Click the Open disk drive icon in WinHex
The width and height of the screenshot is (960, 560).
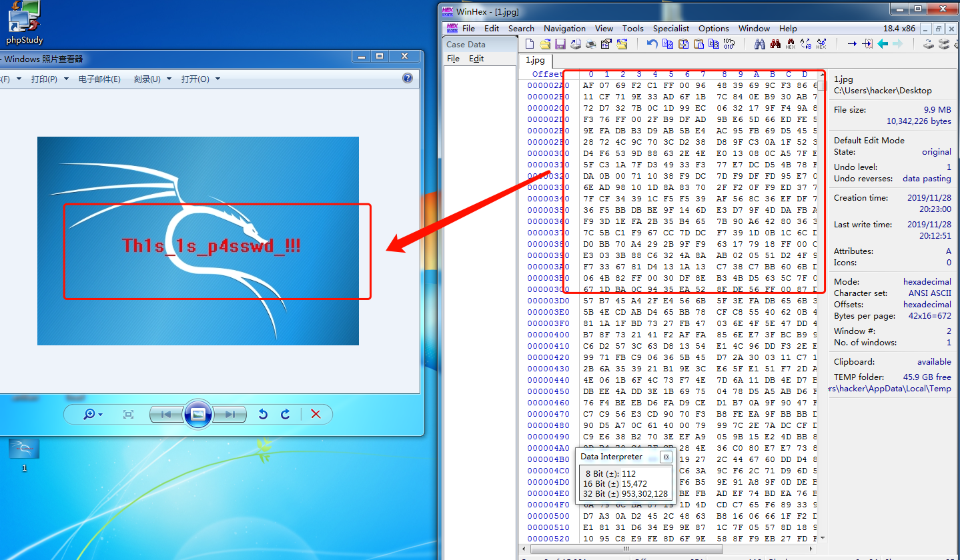pos(928,44)
